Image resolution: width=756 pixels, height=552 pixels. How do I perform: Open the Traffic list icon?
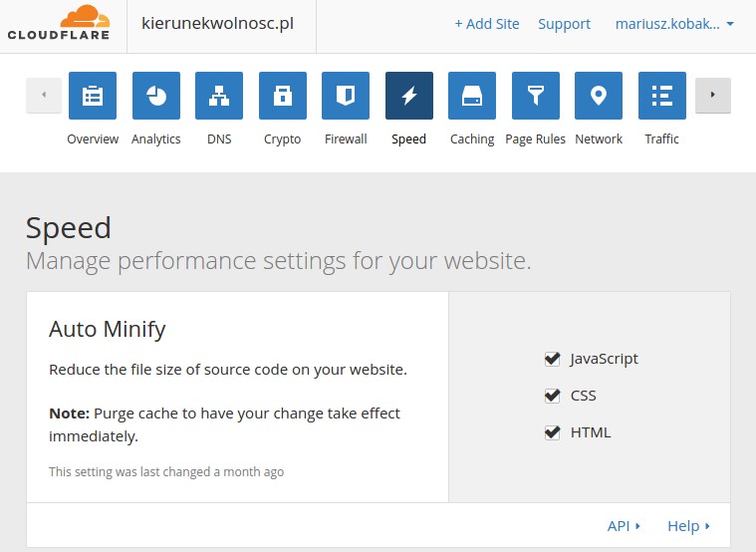[662, 96]
